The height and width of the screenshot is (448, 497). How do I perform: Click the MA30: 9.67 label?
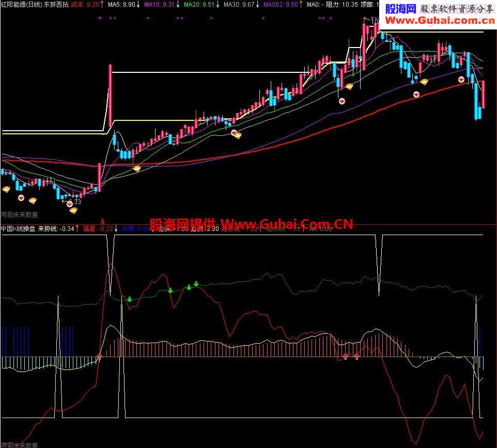pos(239,5)
